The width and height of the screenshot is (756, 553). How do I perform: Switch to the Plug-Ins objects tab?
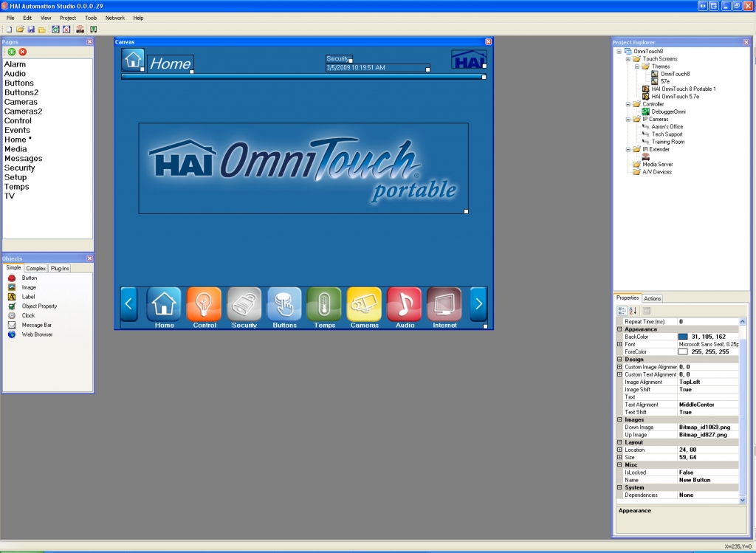60,269
